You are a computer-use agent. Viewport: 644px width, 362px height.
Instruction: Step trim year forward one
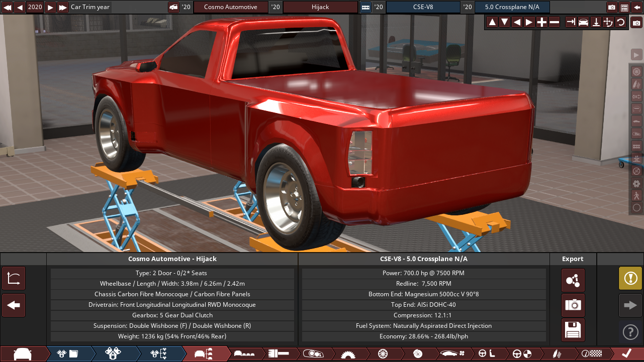coord(50,7)
